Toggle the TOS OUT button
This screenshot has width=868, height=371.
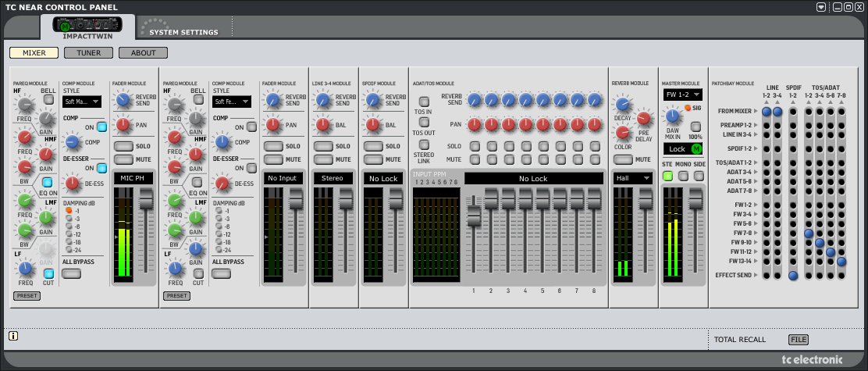coord(424,122)
